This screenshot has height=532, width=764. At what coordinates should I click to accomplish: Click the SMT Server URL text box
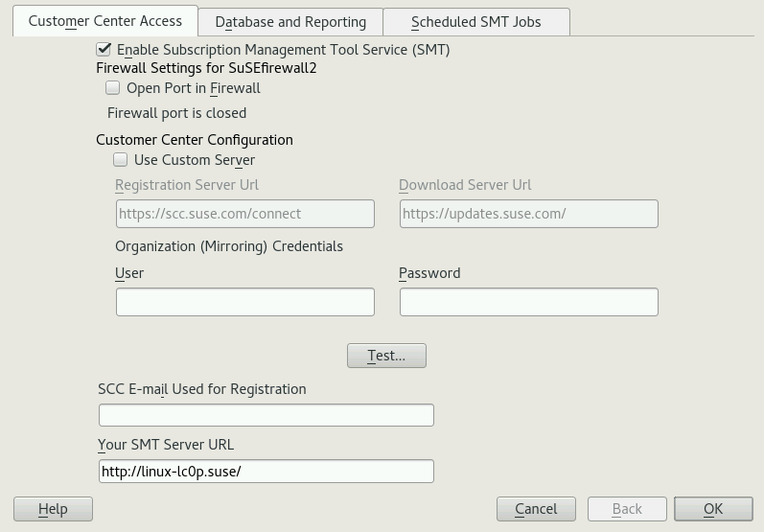[x=266, y=472]
